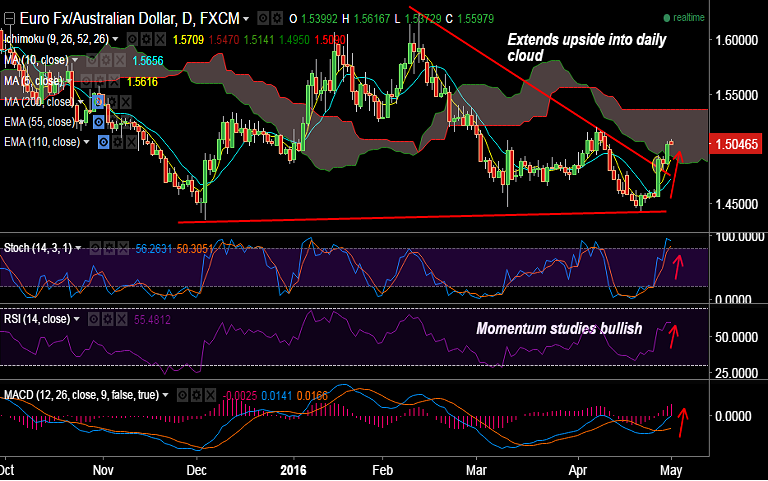Toggle visibility of the main EUR/AUD series
Screen dimensions: 768x481
point(263,19)
